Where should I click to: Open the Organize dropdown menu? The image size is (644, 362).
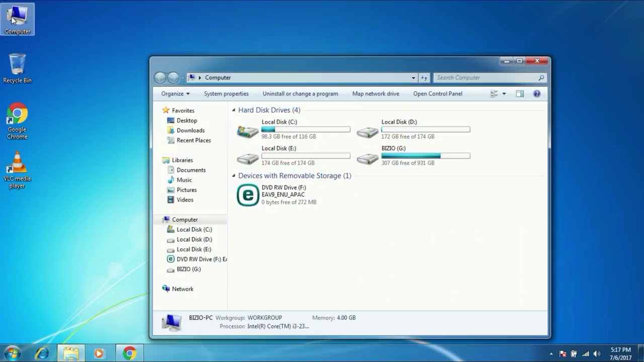click(176, 94)
